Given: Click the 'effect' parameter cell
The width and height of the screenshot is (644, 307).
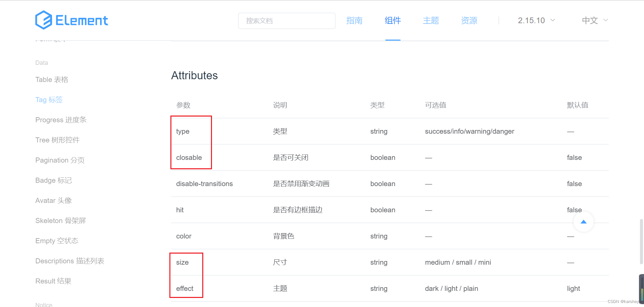Looking at the screenshot, I should coord(185,289).
